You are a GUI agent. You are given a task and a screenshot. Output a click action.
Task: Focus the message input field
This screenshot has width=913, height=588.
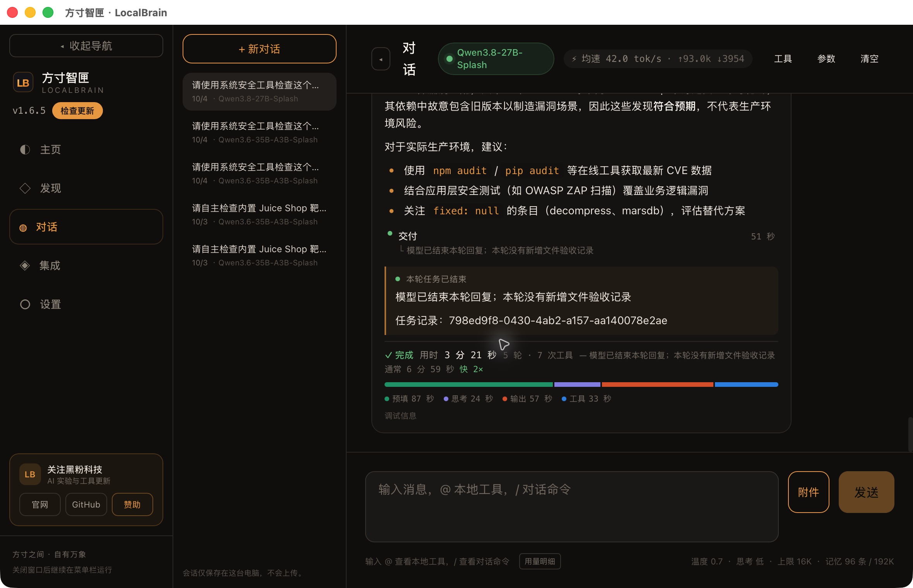pyautogui.click(x=572, y=507)
